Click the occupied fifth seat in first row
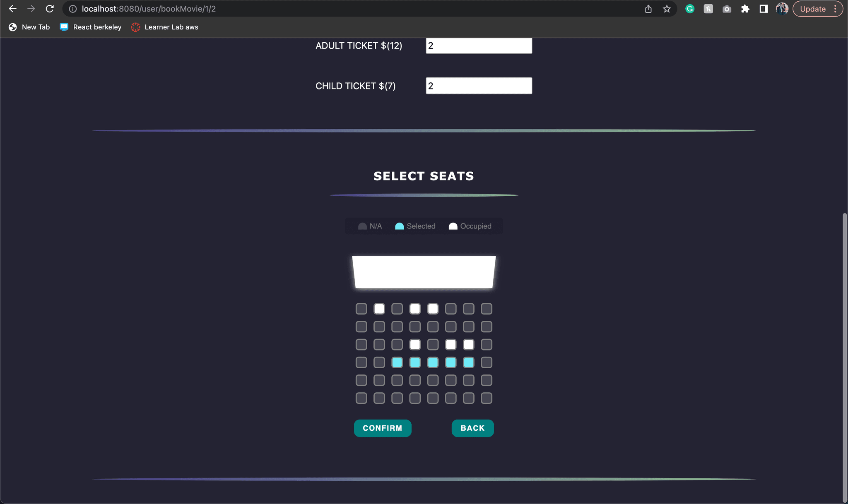The image size is (848, 504). (x=433, y=309)
